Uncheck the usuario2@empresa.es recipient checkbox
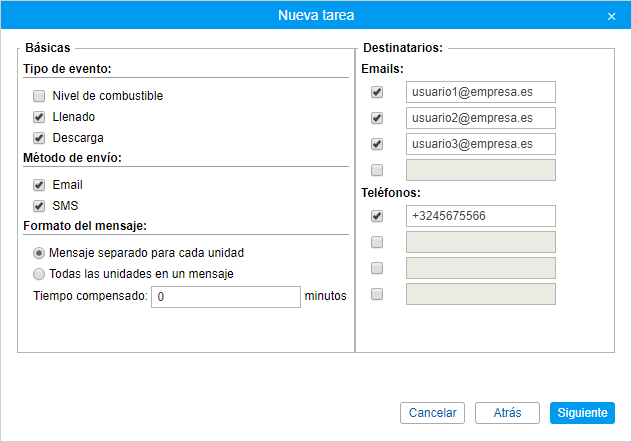Viewport: 632px width, 442px height. 377,118
